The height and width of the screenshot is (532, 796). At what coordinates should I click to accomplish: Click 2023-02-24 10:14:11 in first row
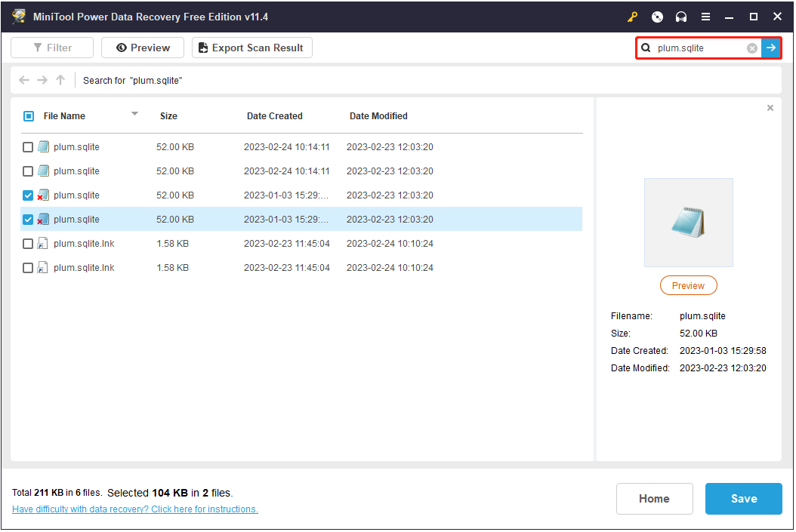(x=287, y=147)
